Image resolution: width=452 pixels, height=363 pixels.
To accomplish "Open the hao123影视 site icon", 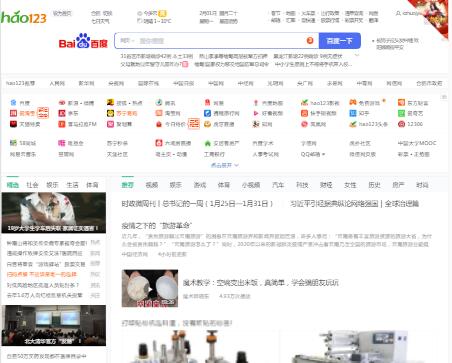I will click(x=304, y=103).
